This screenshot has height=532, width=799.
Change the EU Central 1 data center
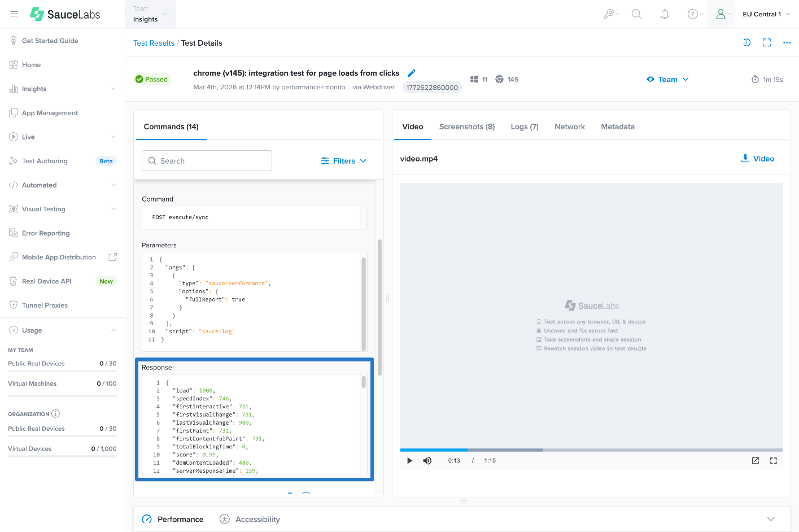766,14
